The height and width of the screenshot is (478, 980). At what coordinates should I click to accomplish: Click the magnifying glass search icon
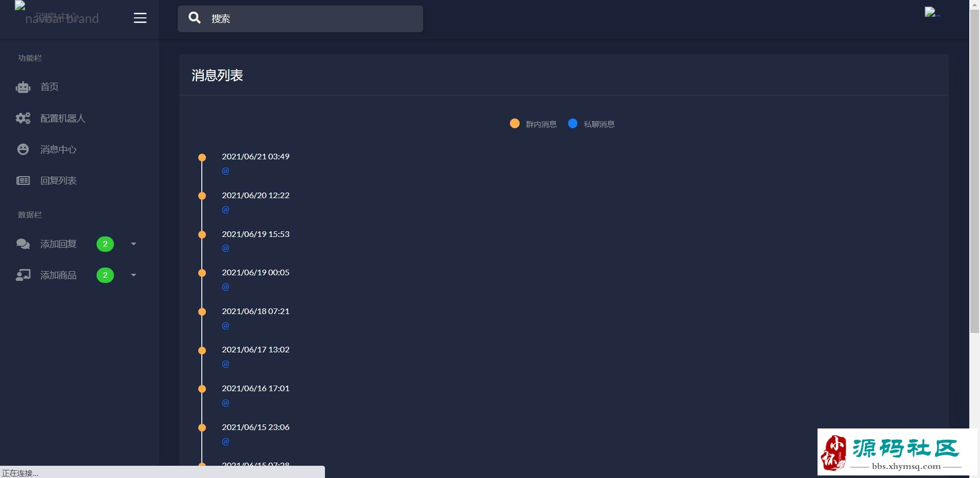coord(194,18)
